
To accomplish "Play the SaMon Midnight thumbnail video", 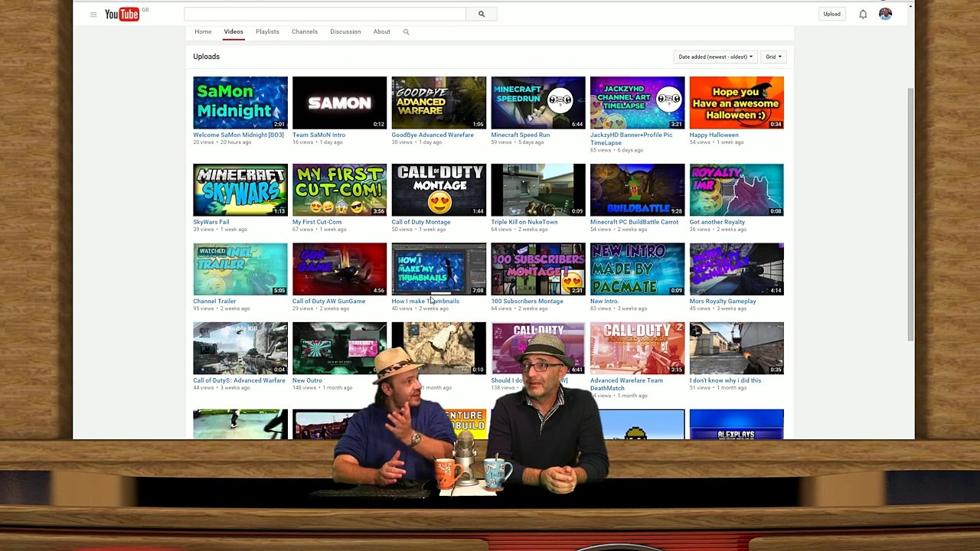I will tap(240, 103).
